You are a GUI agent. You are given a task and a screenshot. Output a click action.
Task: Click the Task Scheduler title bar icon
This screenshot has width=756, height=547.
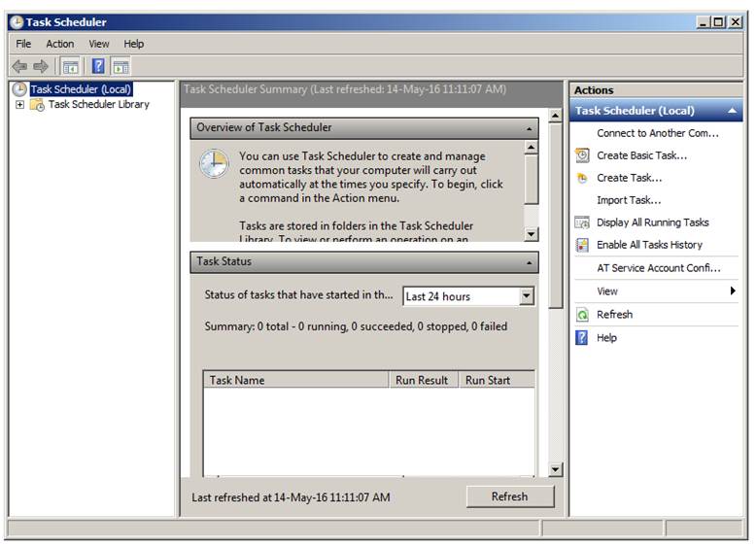point(17,22)
